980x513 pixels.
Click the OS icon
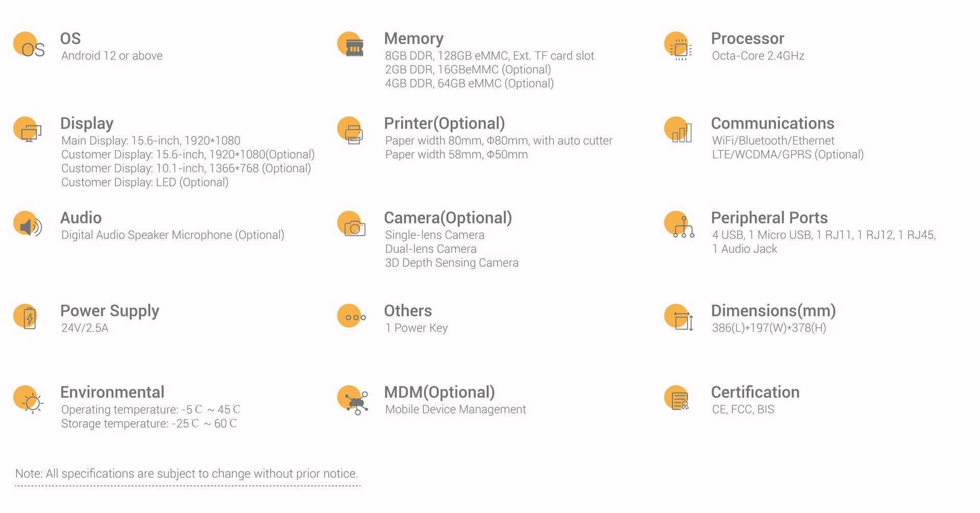point(29,46)
